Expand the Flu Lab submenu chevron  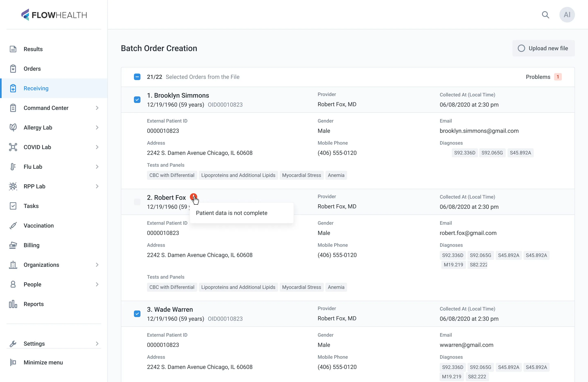(x=97, y=167)
